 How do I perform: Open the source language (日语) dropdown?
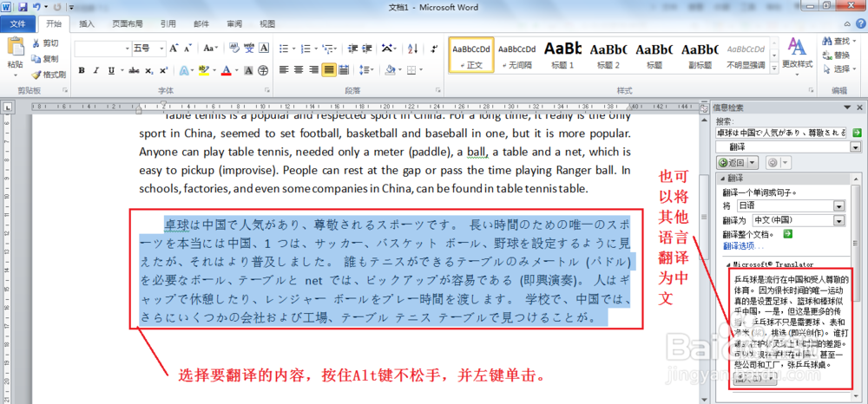[x=839, y=206]
